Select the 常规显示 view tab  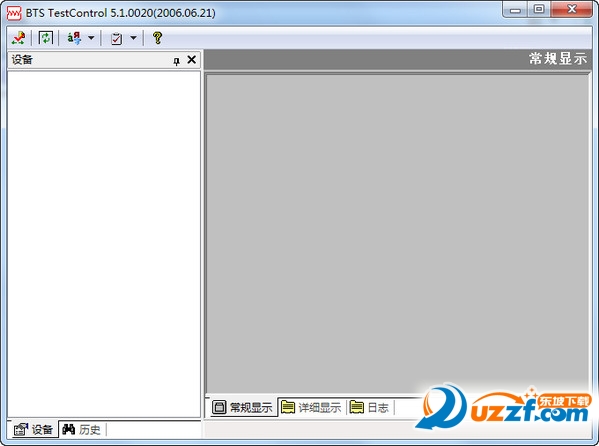[242, 407]
